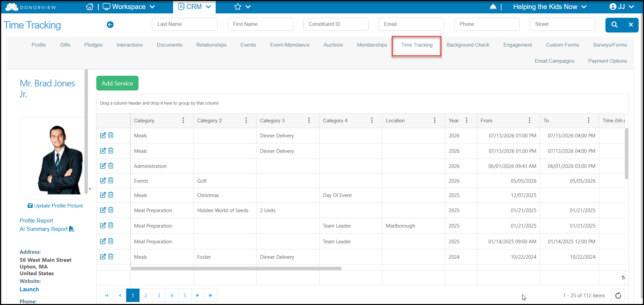Click Update Profile Picture link
This screenshot has height=305, width=644.
[x=55, y=206]
